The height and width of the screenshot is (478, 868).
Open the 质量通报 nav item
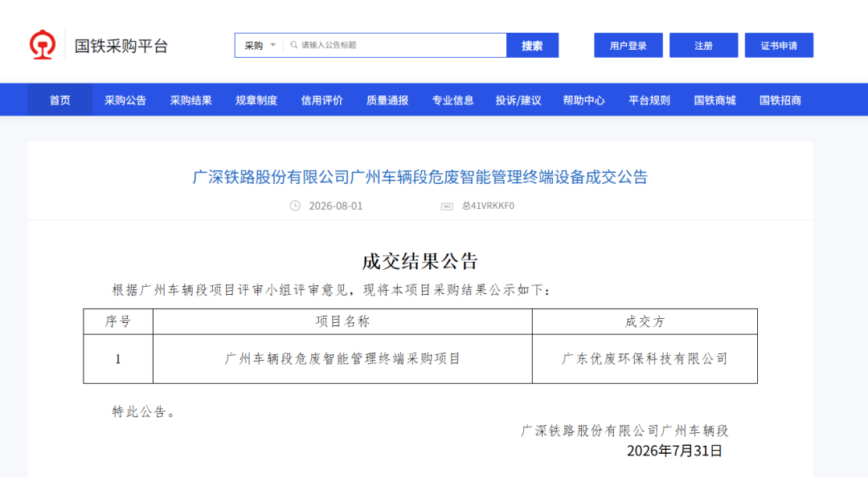coord(387,100)
